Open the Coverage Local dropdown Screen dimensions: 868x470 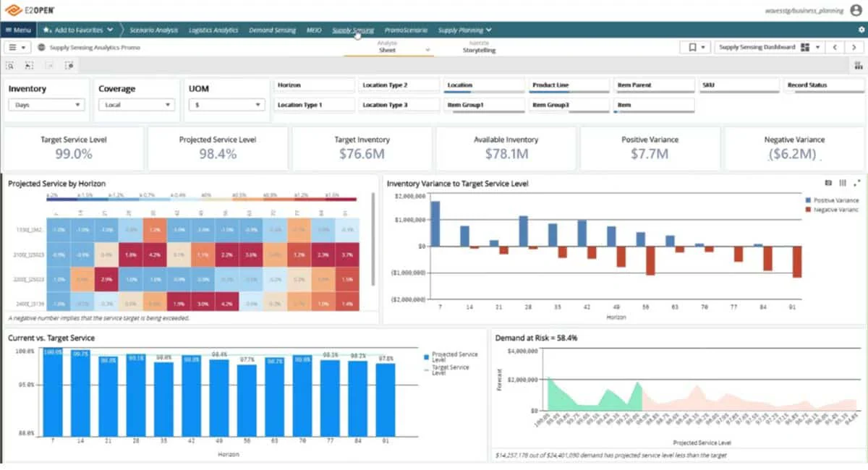pyautogui.click(x=137, y=105)
